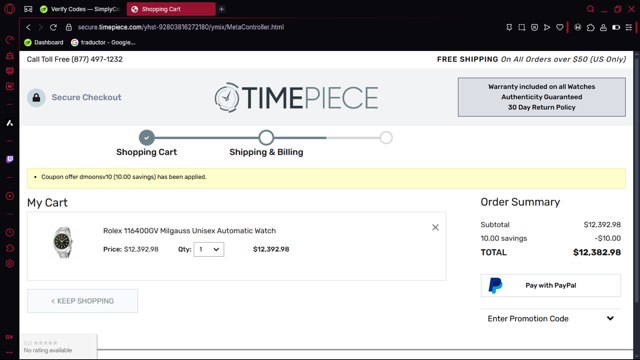This screenshot has width=640, height=360.
Task: Take a snapshot with the capture icon
Action: [522, 27]
